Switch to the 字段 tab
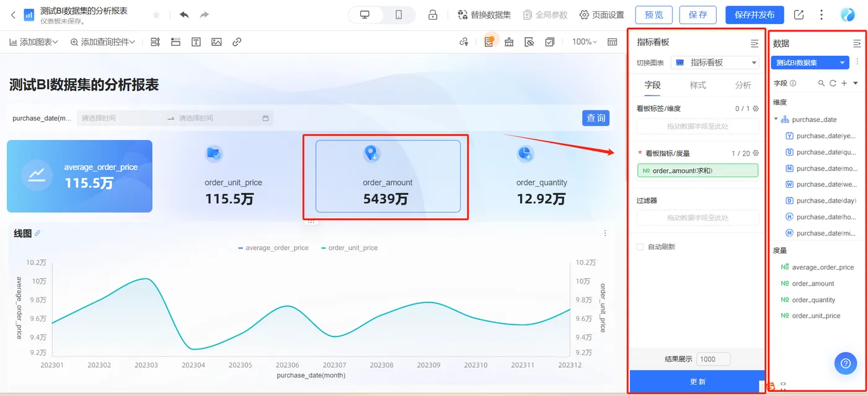This screenshot has width=868, height=396. coord(652,86)
